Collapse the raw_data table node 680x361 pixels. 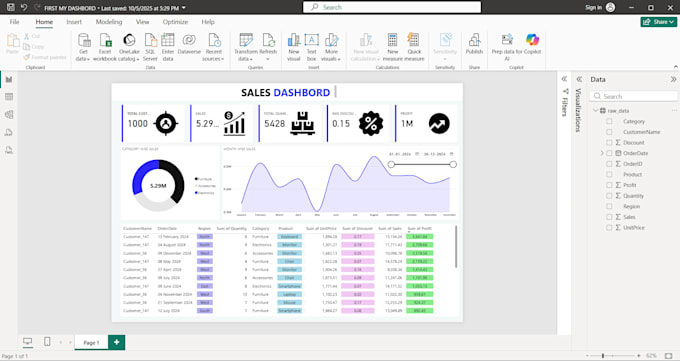[595, 111]
